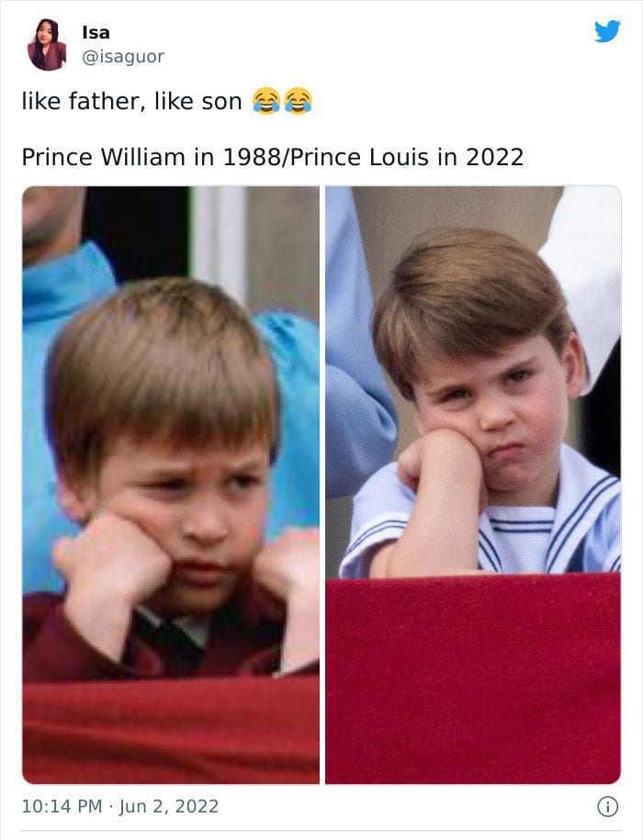Click the Jun 2, 2022 date
Image resolution: width=643 pixels, height=840 pixels.
coord(169,806)
